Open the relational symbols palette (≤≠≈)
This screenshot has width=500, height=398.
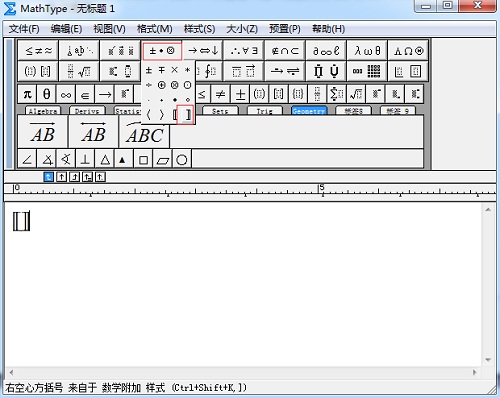click(x=38, y=51)
